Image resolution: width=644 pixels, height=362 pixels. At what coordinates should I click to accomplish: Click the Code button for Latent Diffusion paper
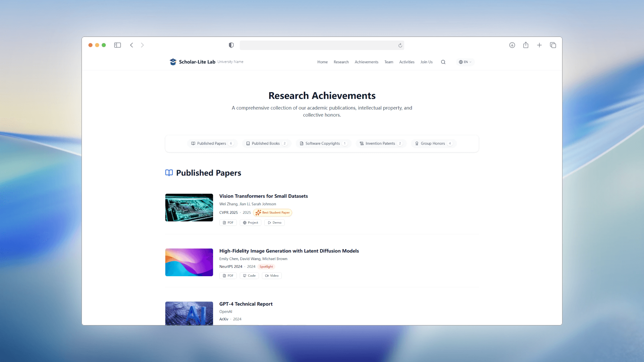pos(249,276)
